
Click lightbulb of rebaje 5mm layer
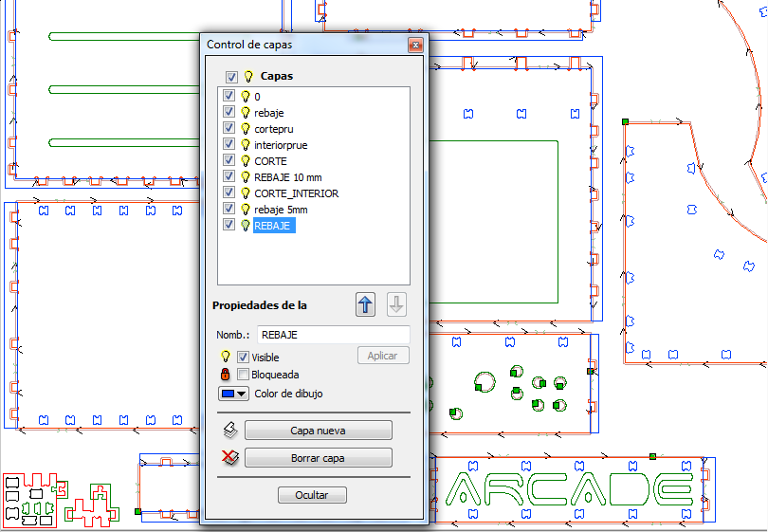point(246,209)
